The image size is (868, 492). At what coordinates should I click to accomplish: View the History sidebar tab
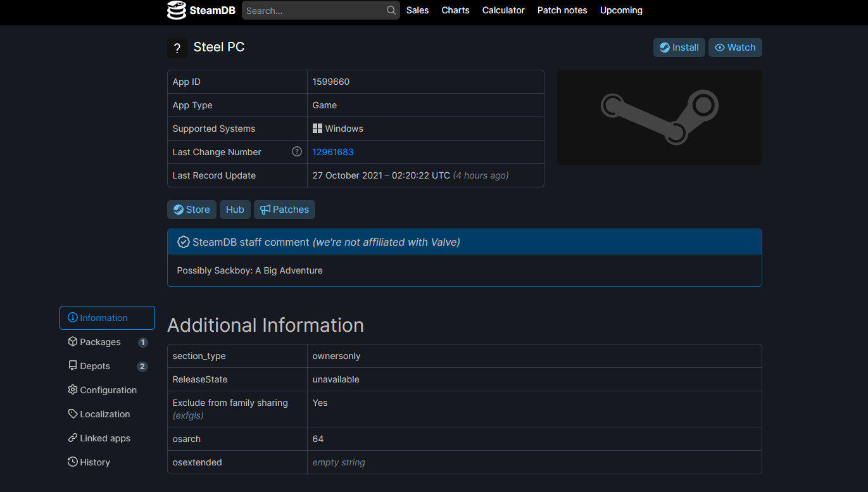coord(94,462)
